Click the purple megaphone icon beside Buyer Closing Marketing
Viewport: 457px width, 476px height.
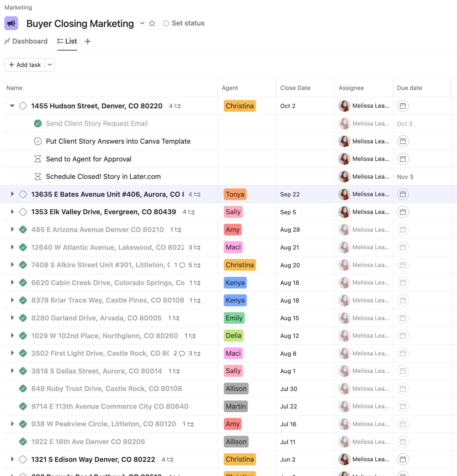pyautogui.click(x=11, y=23)
